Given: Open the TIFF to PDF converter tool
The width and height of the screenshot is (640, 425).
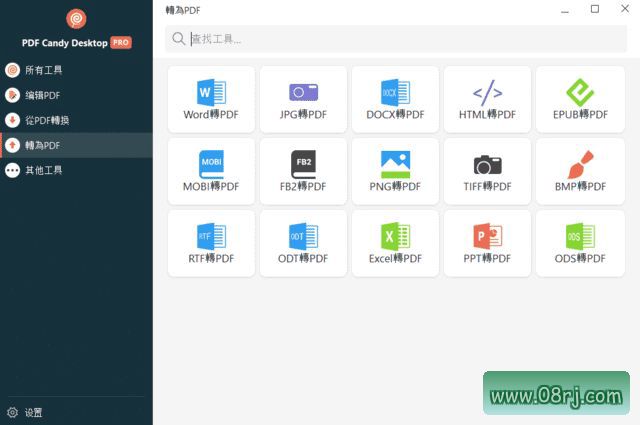Looking at the screenshot, I should point(487,171).
